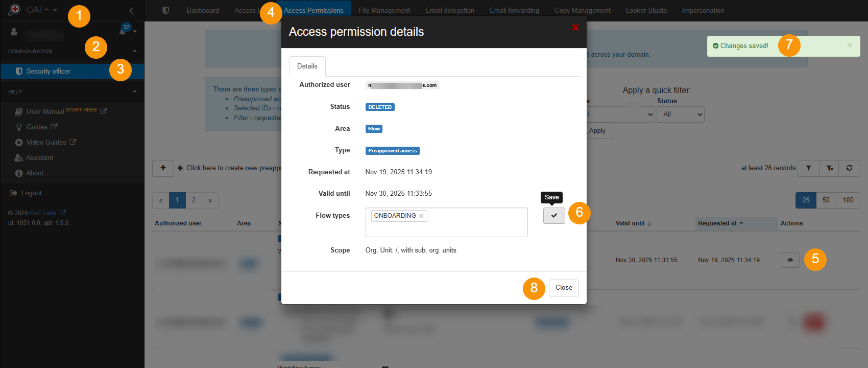Refresh the records table
Viewport: 868px width, 368px height.
(x=850, y=168)
